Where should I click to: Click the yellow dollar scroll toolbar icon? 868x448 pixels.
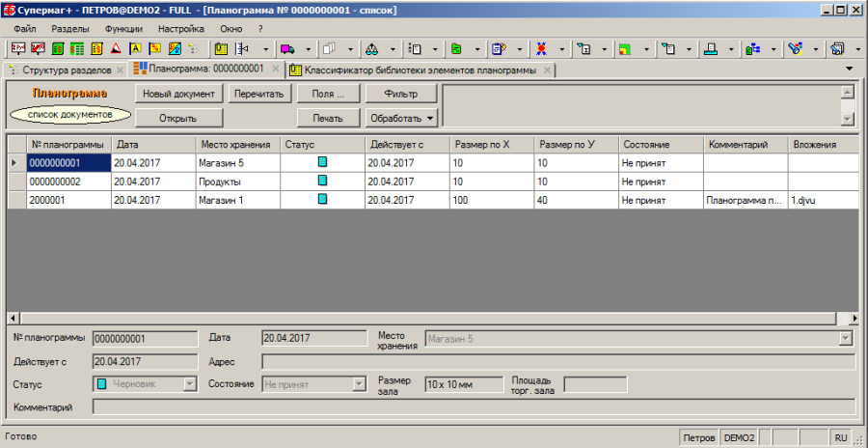pos(96,49)
